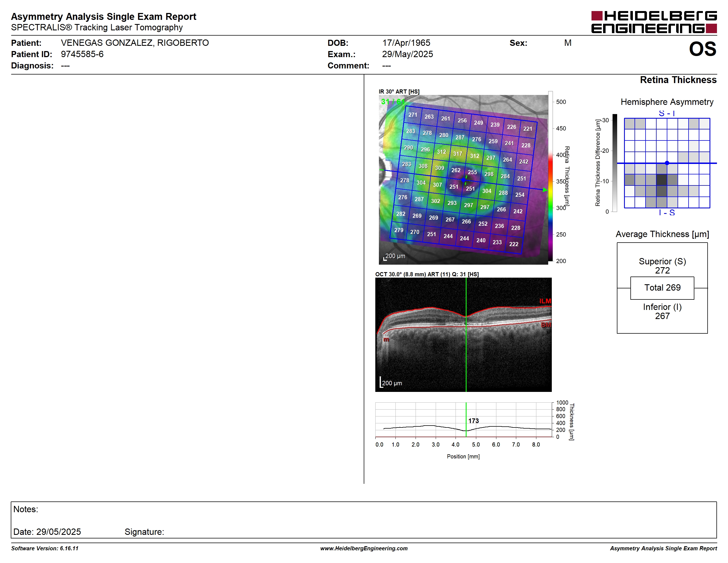The image size is (728, 563).
Task: Click the green 31 / 61 scan index
Action: 393,101
